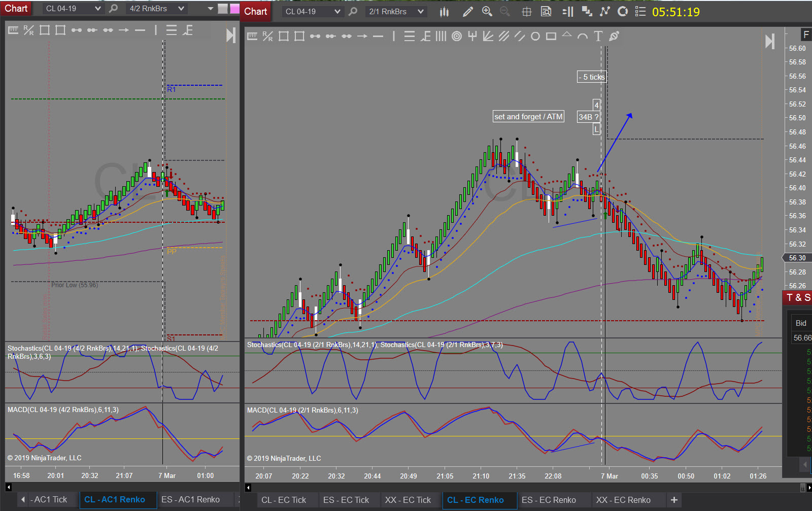Screen dimensions: 812x511
Task: Select the Text drawing tool
Action: pos(598,36)
